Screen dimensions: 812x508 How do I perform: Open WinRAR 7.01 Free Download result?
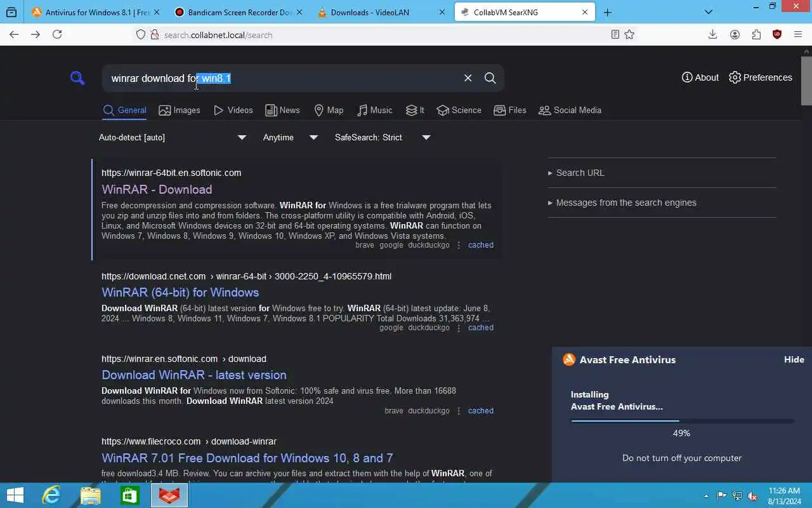(247, 458)
